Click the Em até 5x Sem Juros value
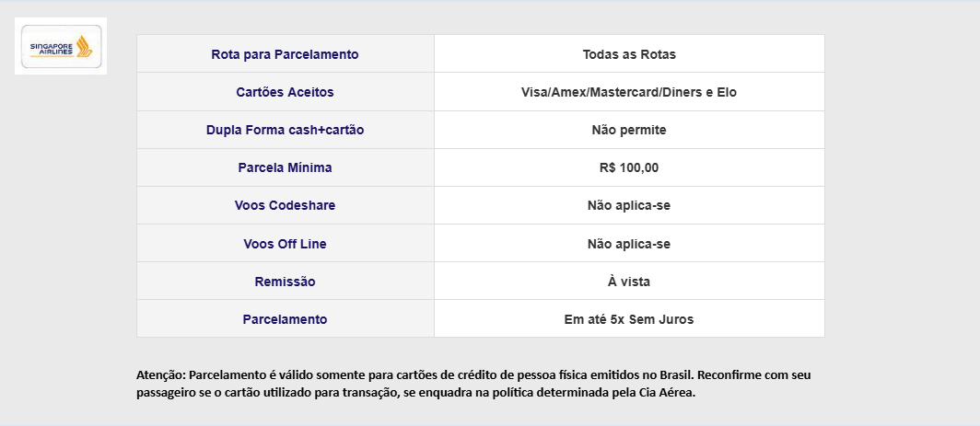The image size is (980, 426). pyautogui.click(x=629, y=319)
